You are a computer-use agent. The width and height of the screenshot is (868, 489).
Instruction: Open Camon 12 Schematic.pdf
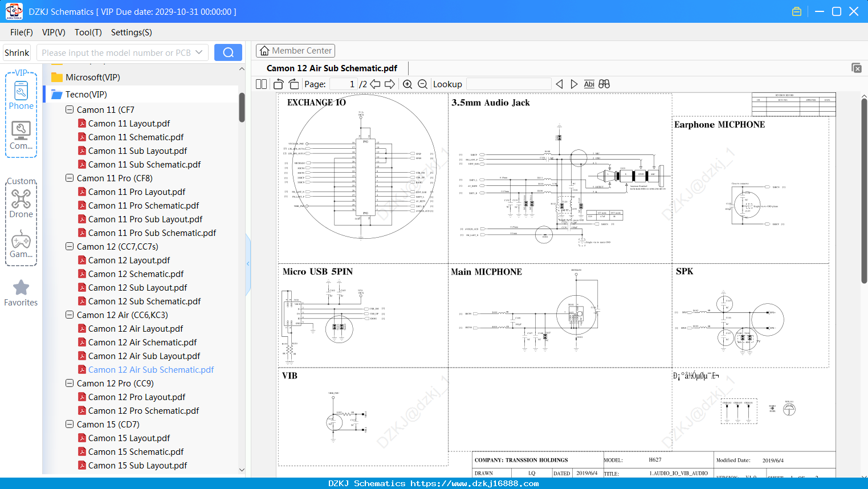[136, 274]
